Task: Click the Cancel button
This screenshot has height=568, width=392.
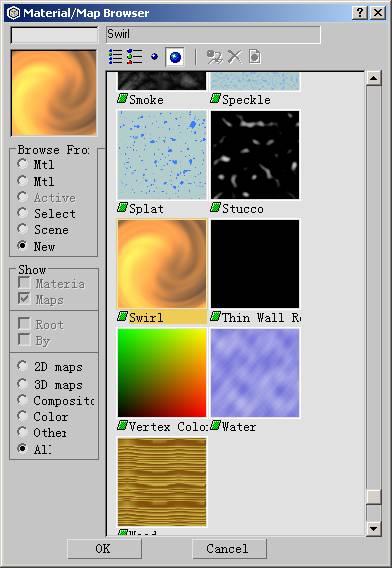Action: pyautogui.click(x=229, y=548)
